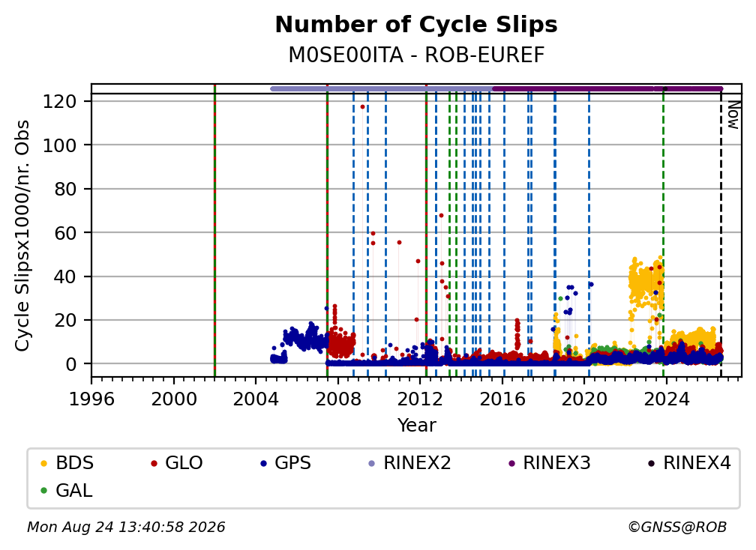This screenshot has height=550, width=756.
Task: Select the GLO legend label
Action: [184, 463]
